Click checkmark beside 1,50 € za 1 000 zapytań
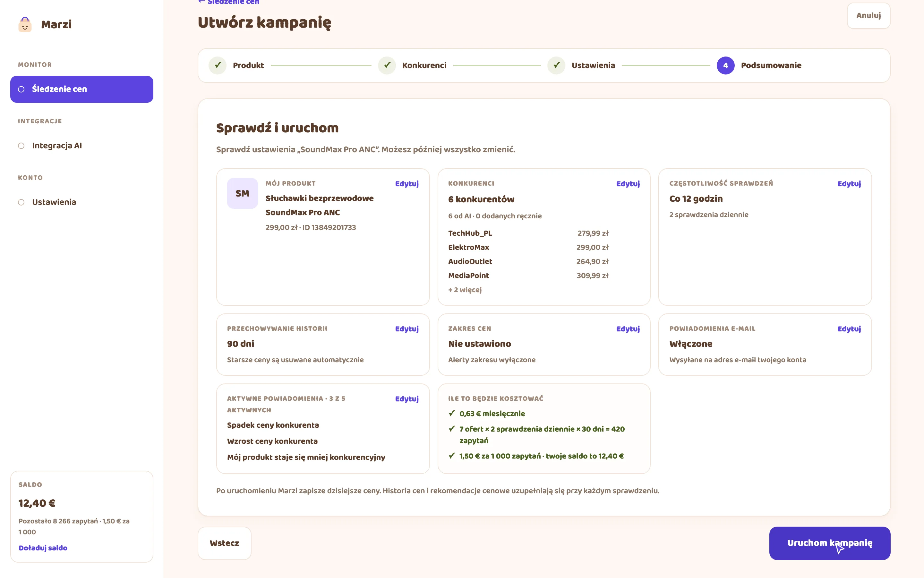This screenshot has width=924, height=578. [x=452, y=456]
